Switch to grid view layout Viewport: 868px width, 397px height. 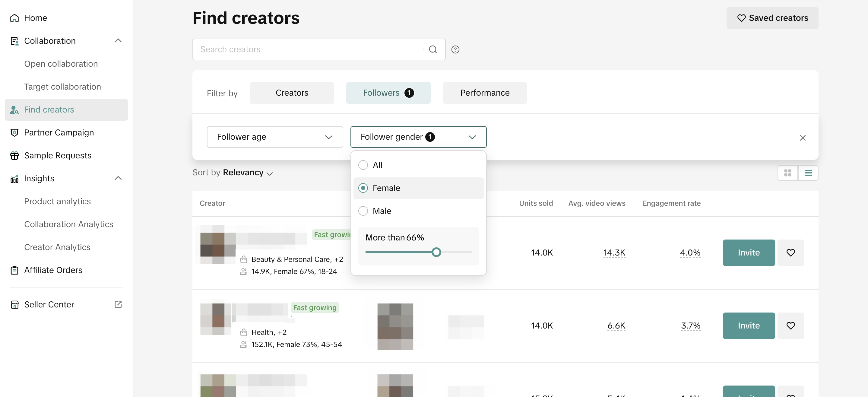coord(787,173)
